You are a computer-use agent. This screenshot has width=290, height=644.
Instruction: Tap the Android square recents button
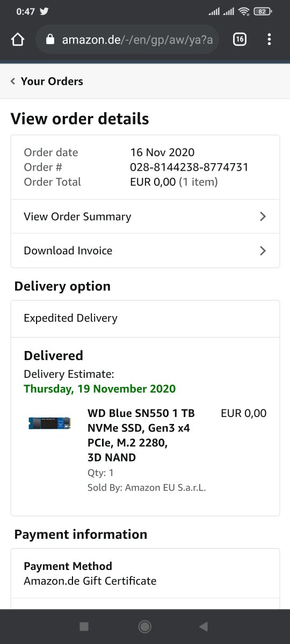coord(84,626)
